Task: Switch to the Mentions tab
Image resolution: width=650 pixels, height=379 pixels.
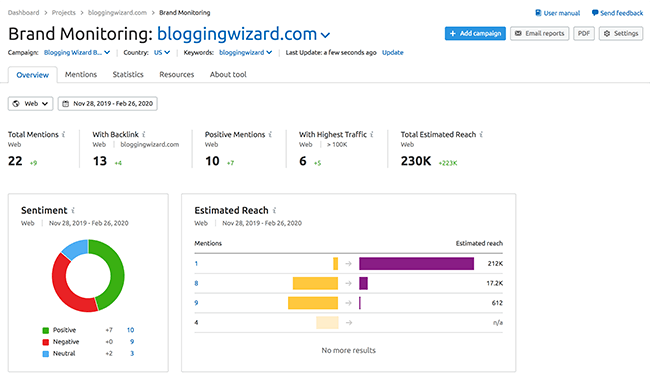Action: (x=81, y=75)
